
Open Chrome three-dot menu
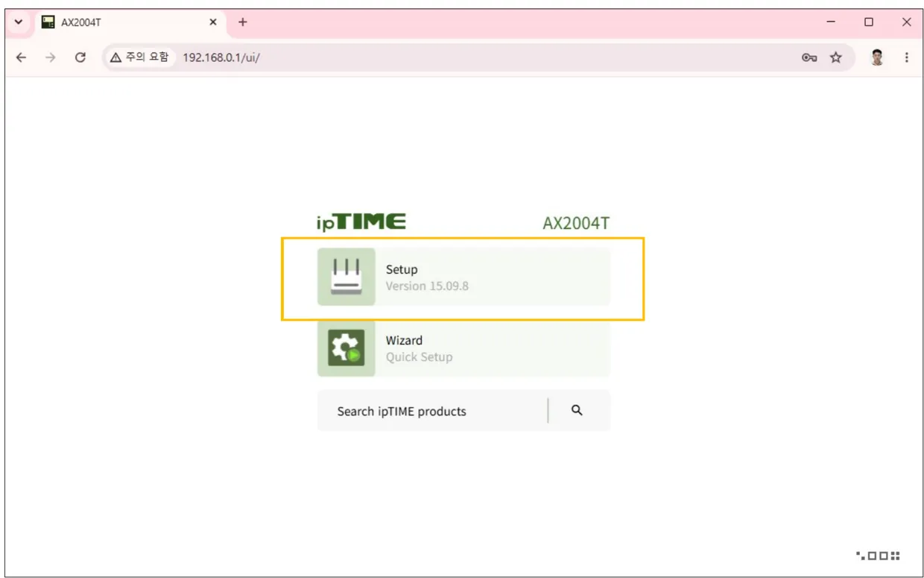906,57
